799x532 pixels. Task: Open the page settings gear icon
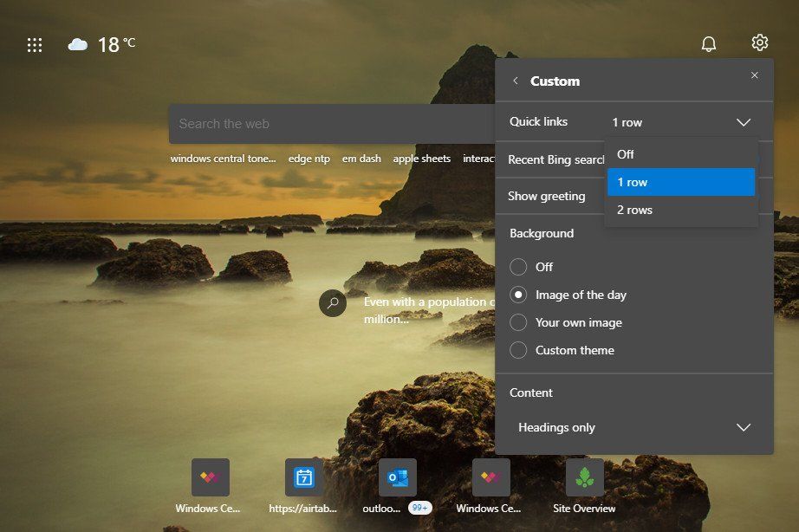point(759,42)
